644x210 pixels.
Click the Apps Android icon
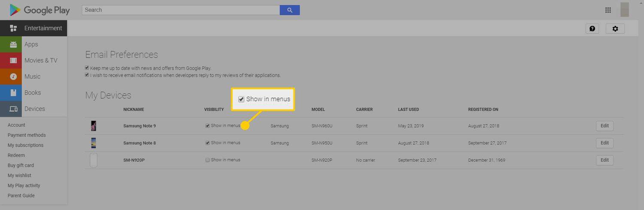pos(13,44)
